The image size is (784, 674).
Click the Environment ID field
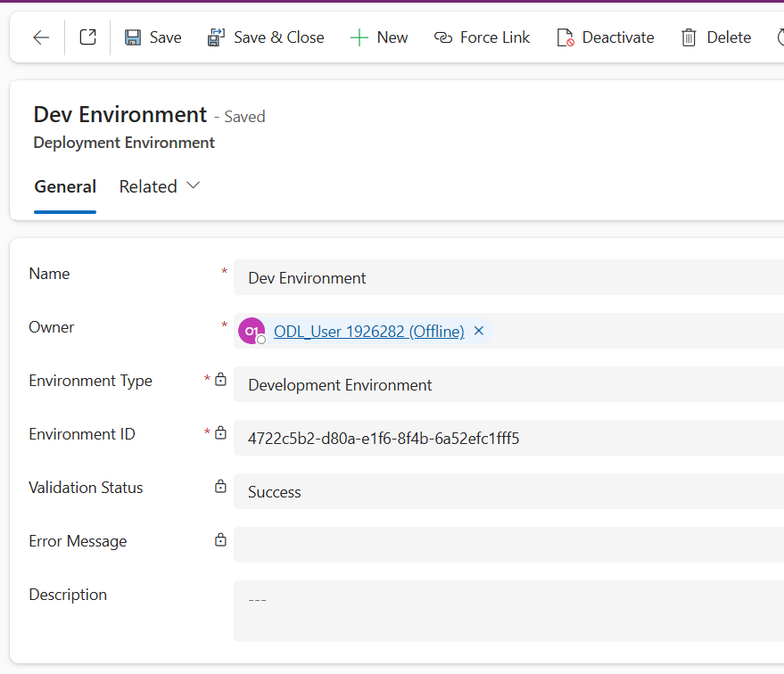(x=446, y=438)
